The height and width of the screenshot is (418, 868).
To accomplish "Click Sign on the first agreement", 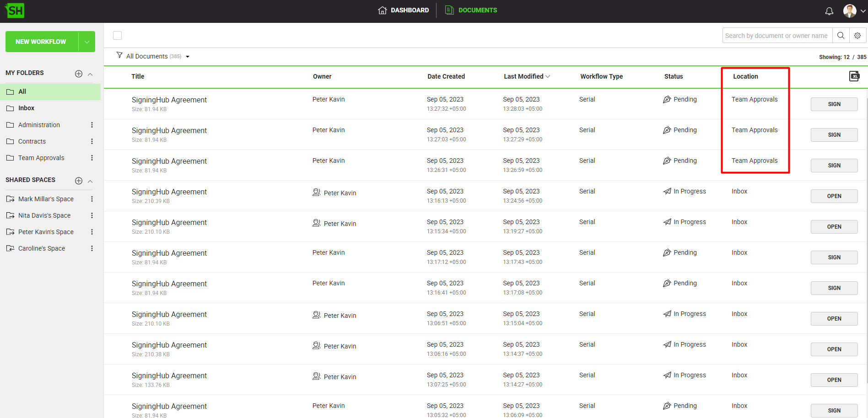I will click(x=834, y=104).
